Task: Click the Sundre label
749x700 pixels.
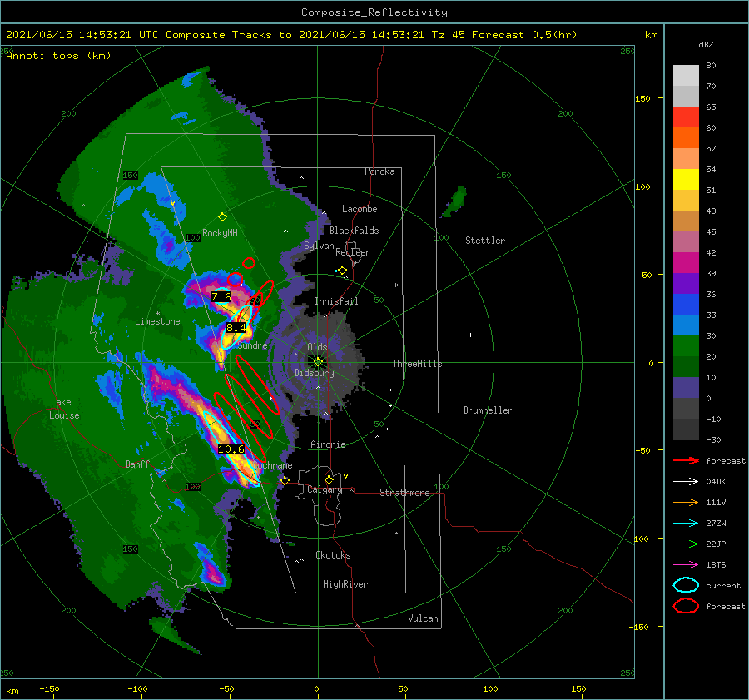Action: (x=253, y=345)
